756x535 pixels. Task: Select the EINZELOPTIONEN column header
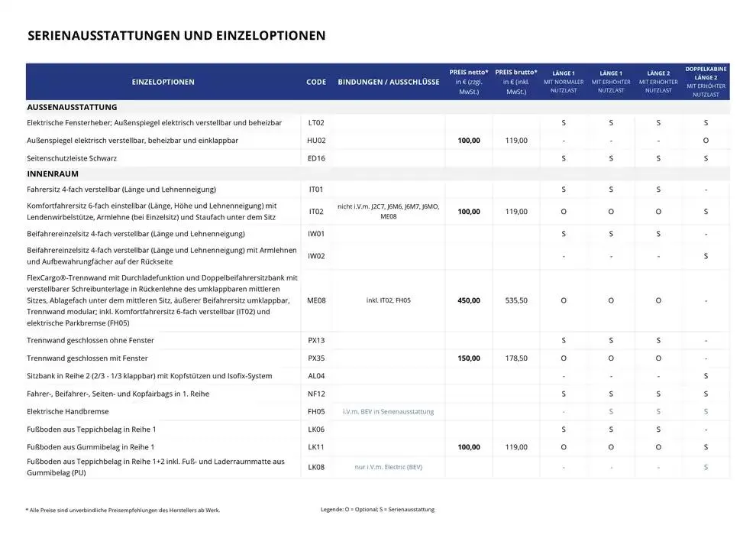(163, 82)
